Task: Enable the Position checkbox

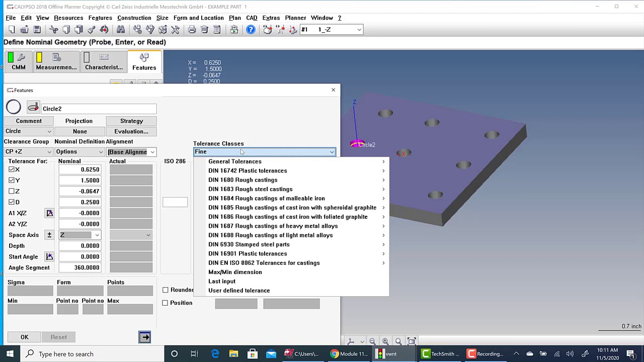Action: click(x=165, y=303)
